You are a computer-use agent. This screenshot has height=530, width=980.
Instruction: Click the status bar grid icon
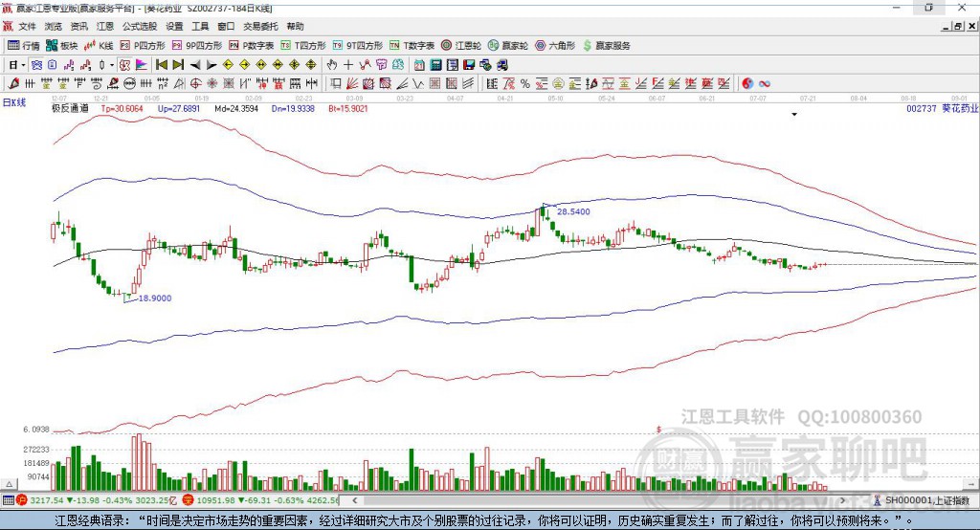8,500
